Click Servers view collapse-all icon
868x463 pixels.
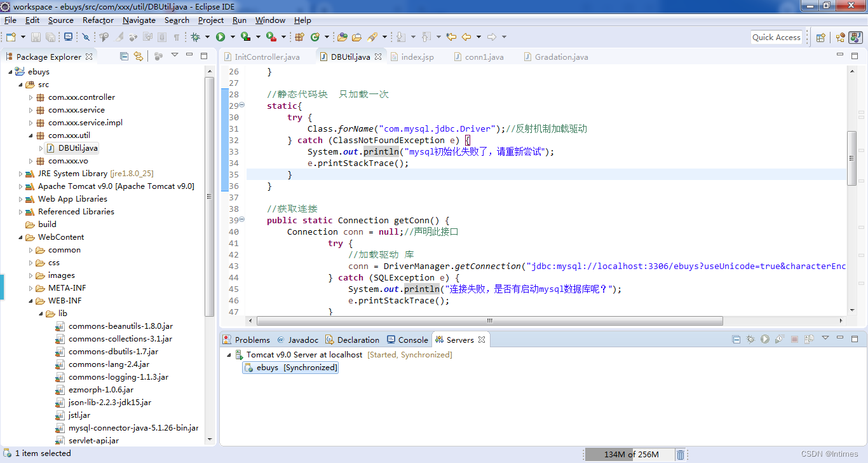tap(736, 339)
